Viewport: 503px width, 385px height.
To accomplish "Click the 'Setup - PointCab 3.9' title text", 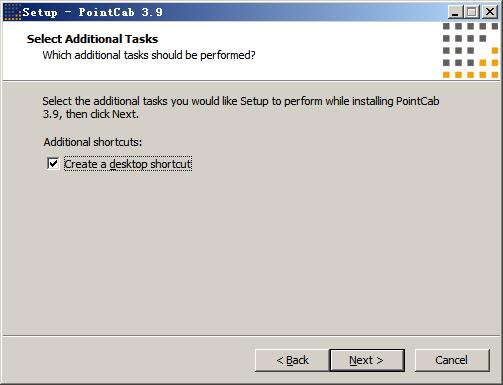I will [93, 12].
